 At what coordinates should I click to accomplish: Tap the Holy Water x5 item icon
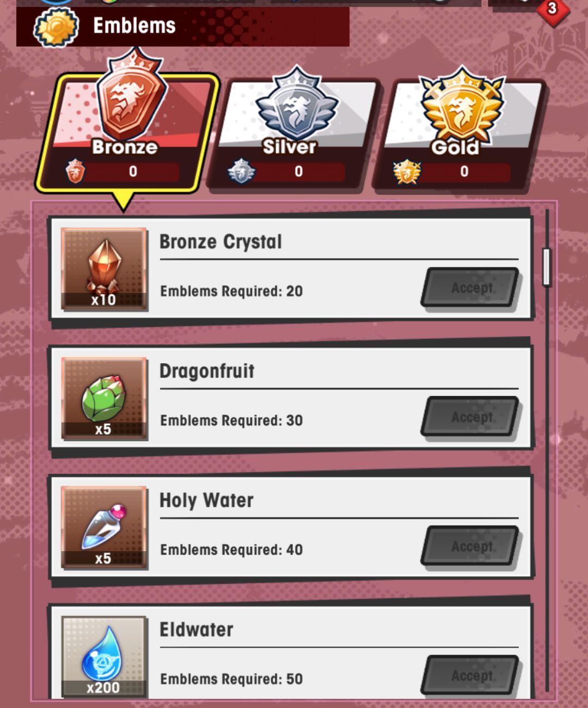pyautogui.click(x=103, y=527)
